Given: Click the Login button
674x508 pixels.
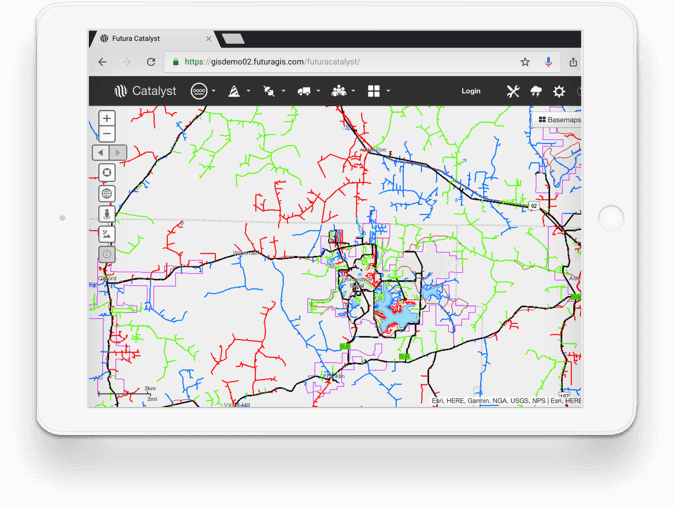Looking at the screenshot, I should 471,91.
